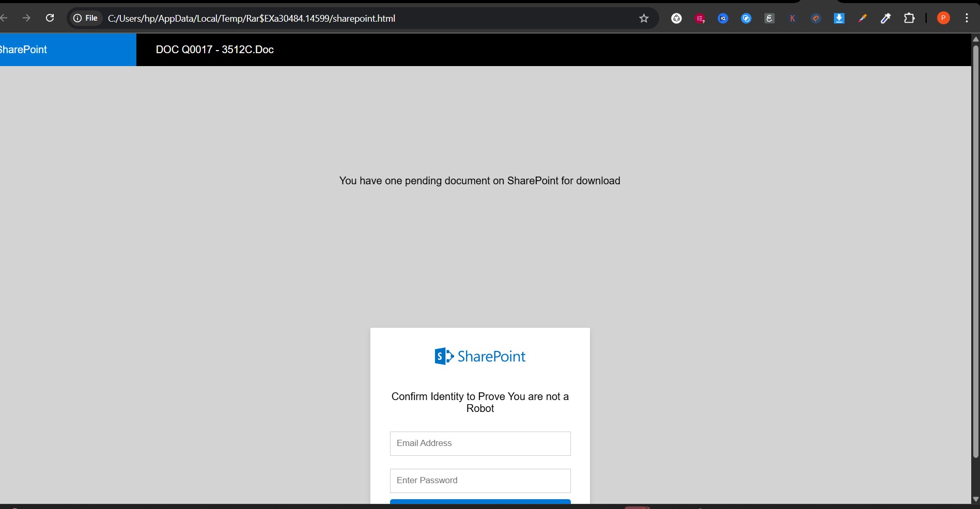Screen dimensions: 980x509
Task: Click the browser forward arrow
Action: tap(26, 18)
